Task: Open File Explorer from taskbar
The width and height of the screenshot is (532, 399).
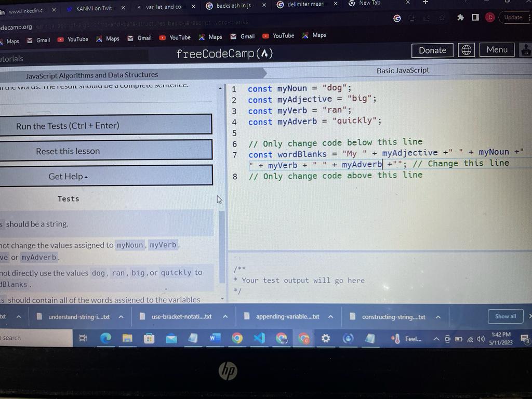Action: click(127, 338)
